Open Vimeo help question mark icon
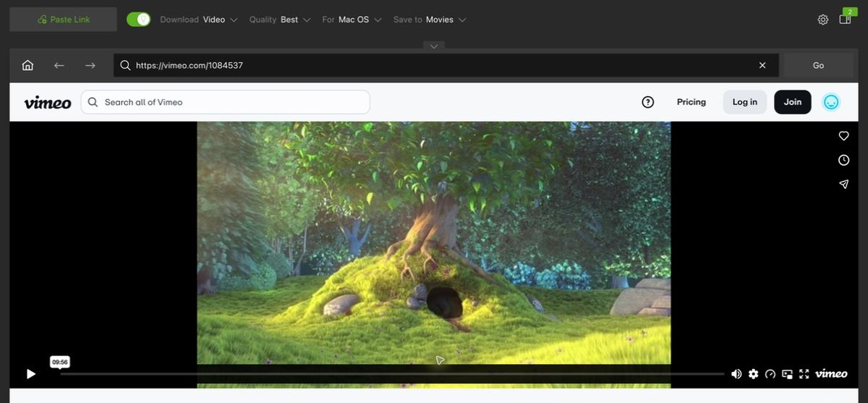The height and width of the screenshot is (403, 868). point(648,102)
